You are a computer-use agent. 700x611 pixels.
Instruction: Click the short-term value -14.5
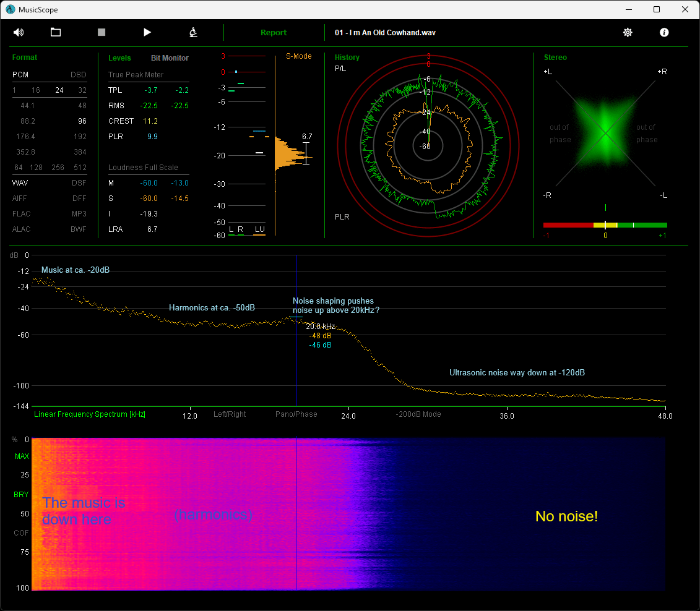pyautogui.click(x=179, y=199)
